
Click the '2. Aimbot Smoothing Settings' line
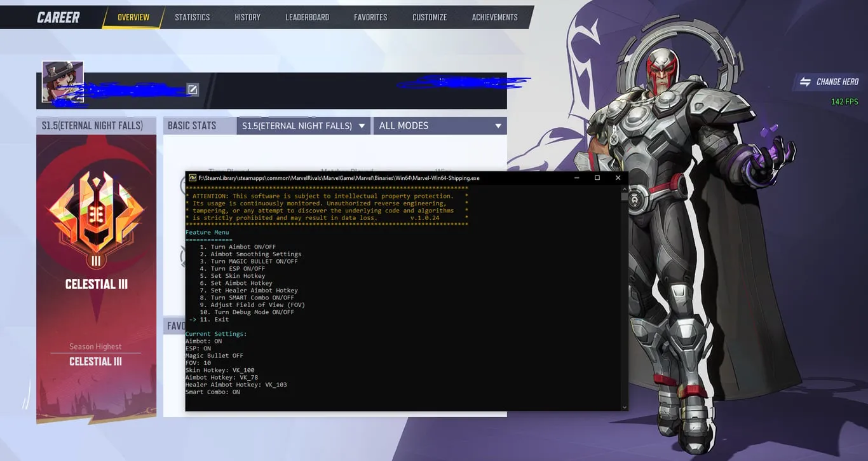pos(250,254)
